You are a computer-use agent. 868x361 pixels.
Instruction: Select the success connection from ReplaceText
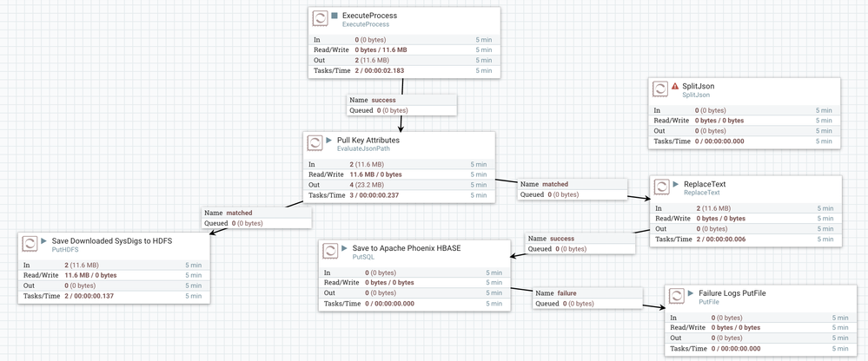(580, 244)
